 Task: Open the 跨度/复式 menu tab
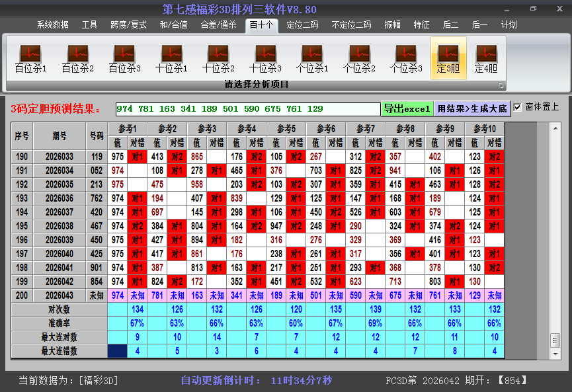pos(128,25)
